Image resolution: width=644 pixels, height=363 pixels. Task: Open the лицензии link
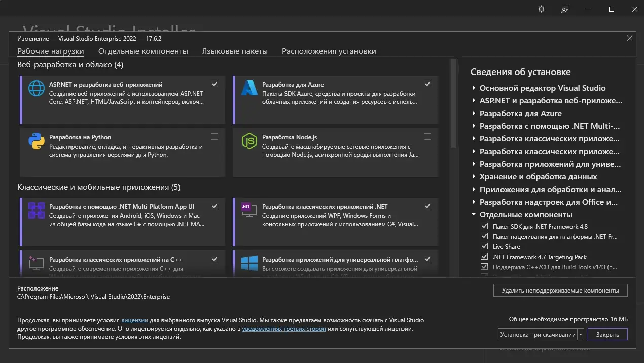click(x=134, y=320)
